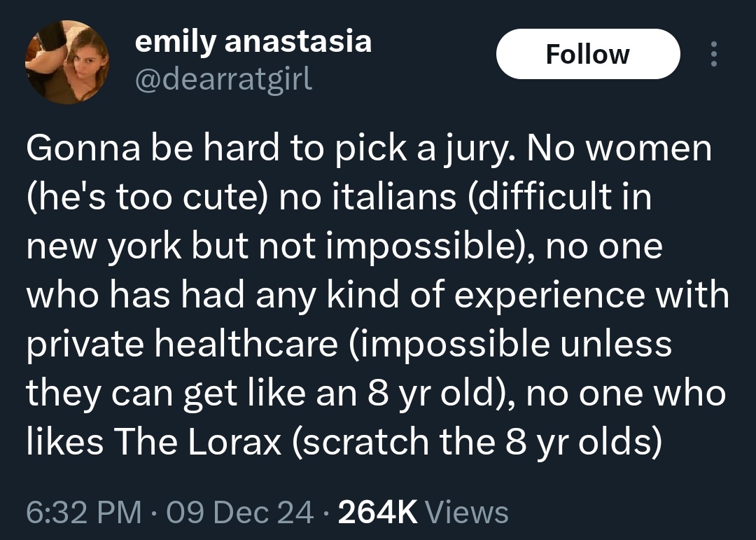Open the three-dot more options menu
Screen dimensions: 756x540
click(714, 54)
